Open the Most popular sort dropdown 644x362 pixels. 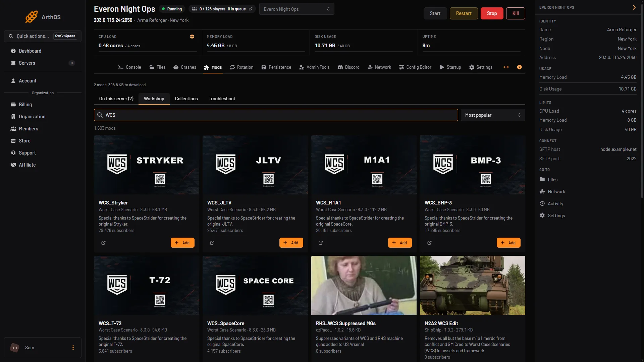click(x=493, y=115)
